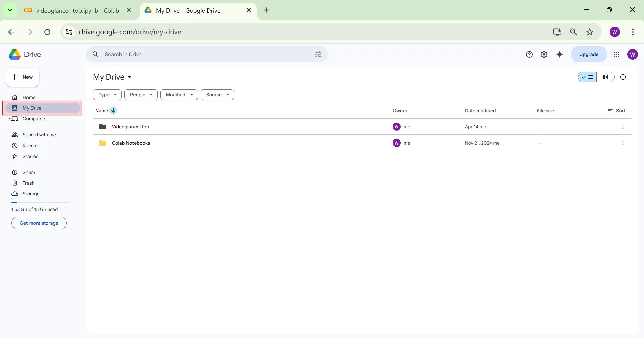Open the tab search dropdown arrow
Screen dimensions: 644x338
click(x=10, y=10)
